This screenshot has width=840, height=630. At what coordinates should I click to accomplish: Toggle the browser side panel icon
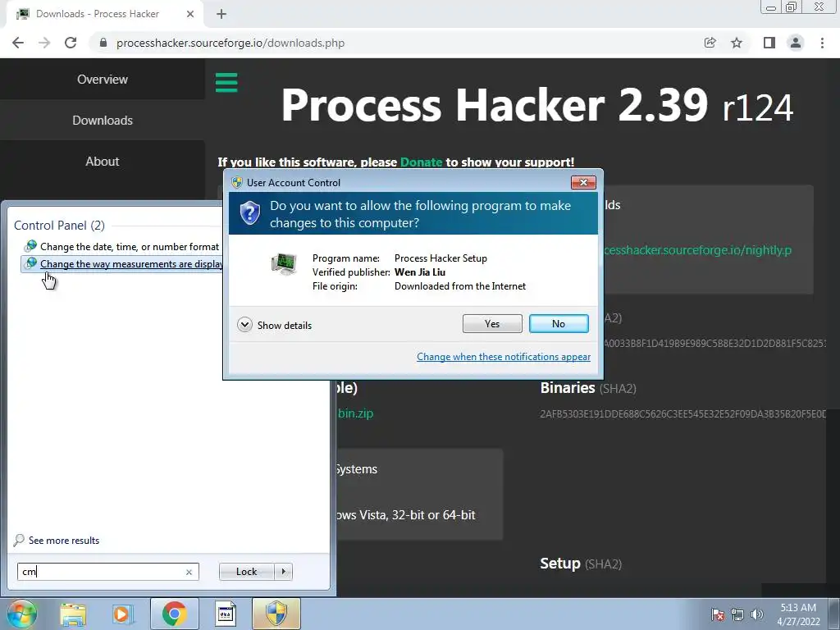(769, 43)
